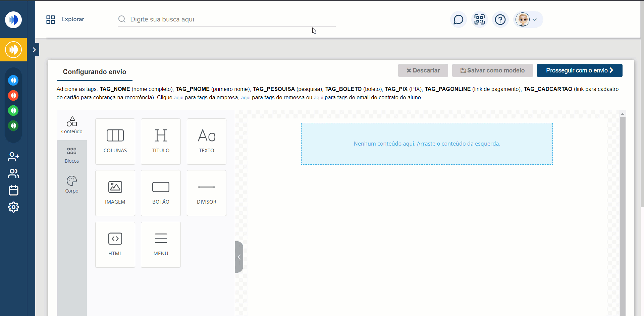644x316 pixels.
Task: Open the chat messages icon
Action: click(458, 19)
